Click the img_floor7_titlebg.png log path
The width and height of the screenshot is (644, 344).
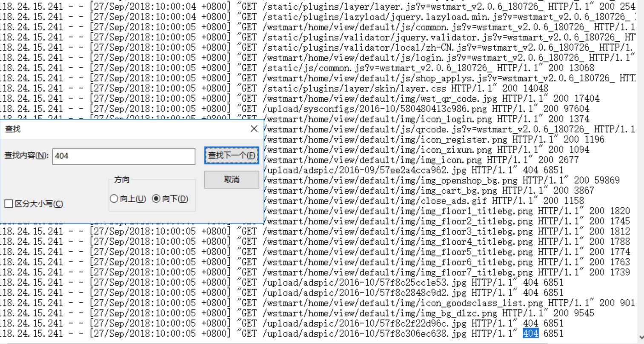(398, 272)
